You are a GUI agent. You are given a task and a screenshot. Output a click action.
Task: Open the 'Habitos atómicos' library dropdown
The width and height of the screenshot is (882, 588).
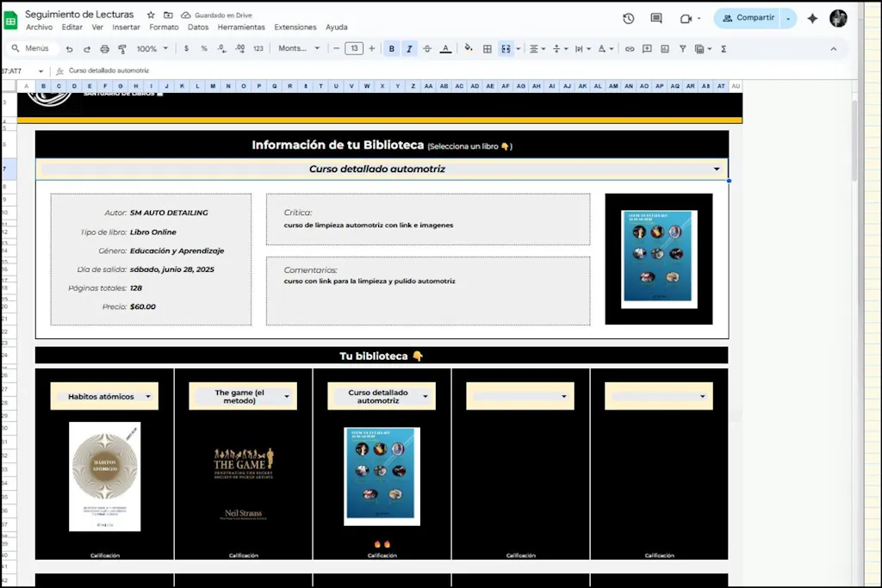149,397
